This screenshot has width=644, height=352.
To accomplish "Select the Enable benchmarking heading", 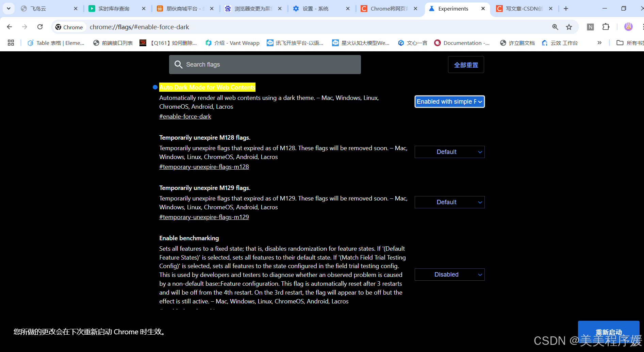I will pyautogui.click(x=189, y=238).
